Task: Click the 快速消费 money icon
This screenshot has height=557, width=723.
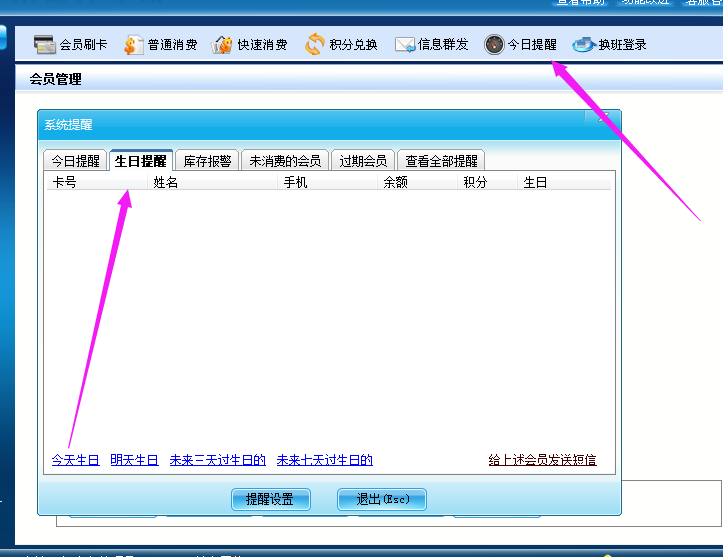Action: point(222,45)
